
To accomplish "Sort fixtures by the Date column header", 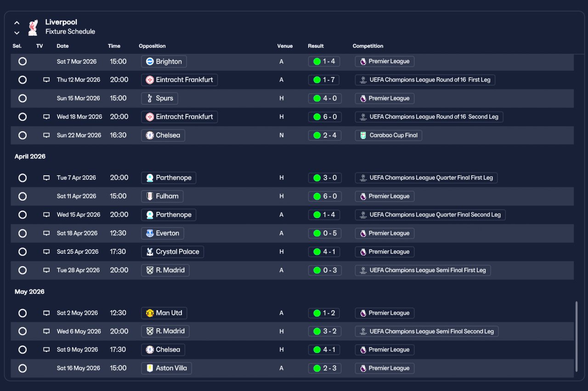I will pyautogui.click(x=63, y=46).
